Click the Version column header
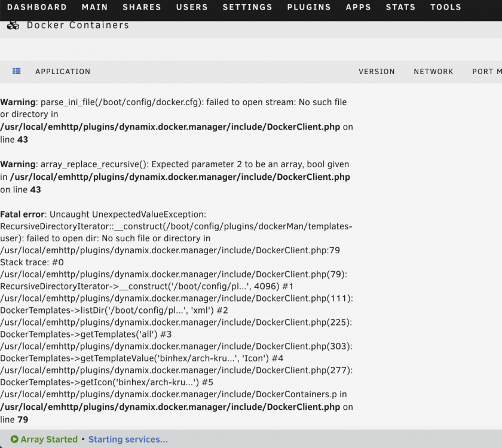The width and height of the screenshot is (502, 448). coord(376,71)
